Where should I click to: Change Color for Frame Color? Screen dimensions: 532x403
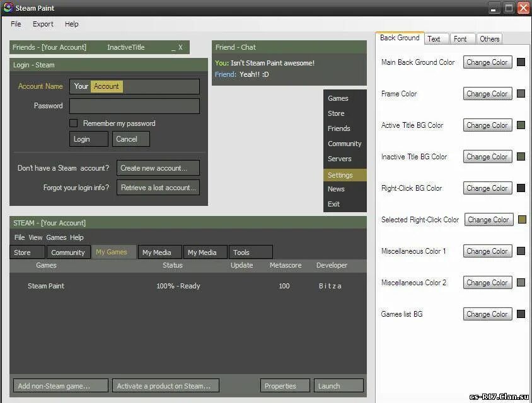click(487, 94)
